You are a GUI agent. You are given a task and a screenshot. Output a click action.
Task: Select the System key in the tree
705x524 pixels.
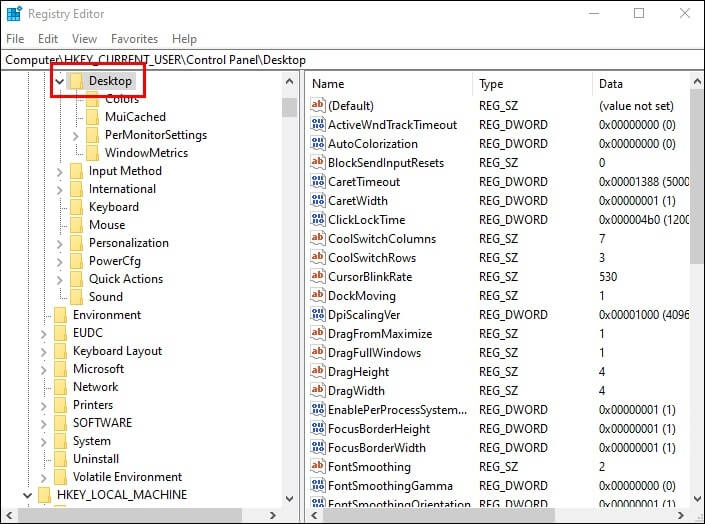92,441
